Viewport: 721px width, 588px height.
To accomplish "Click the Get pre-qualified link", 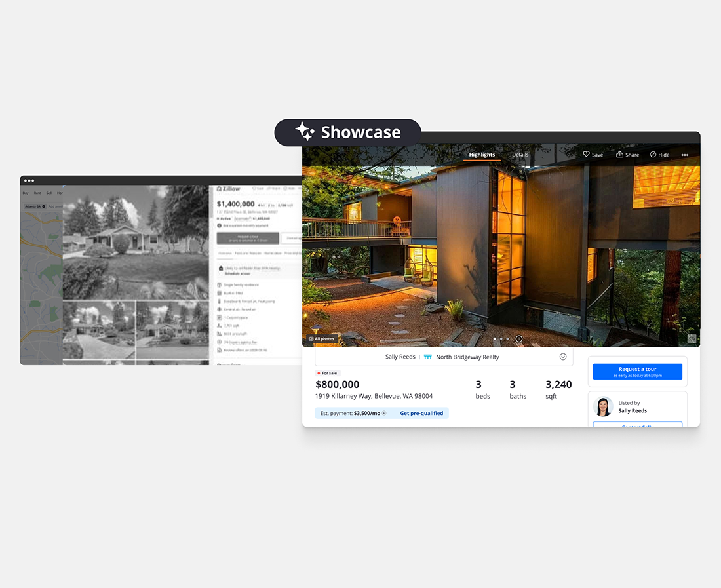I will tap(421, 414).
